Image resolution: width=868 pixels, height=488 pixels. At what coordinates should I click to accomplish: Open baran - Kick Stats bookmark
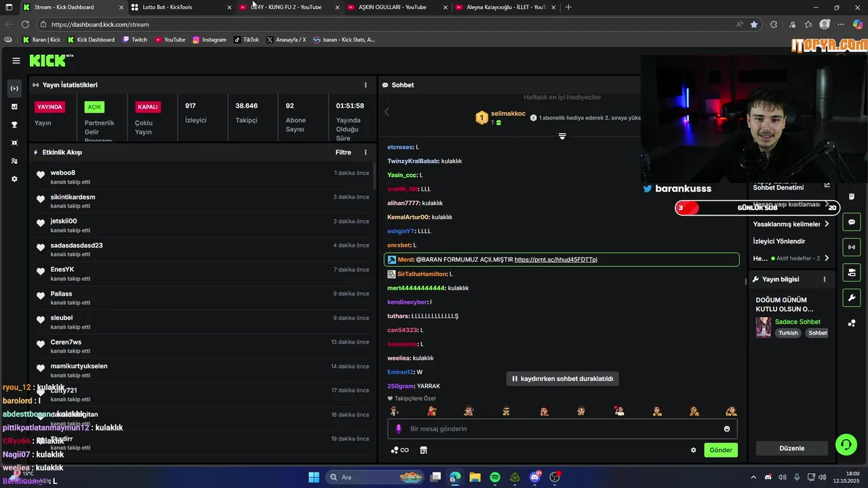(344, 40)
